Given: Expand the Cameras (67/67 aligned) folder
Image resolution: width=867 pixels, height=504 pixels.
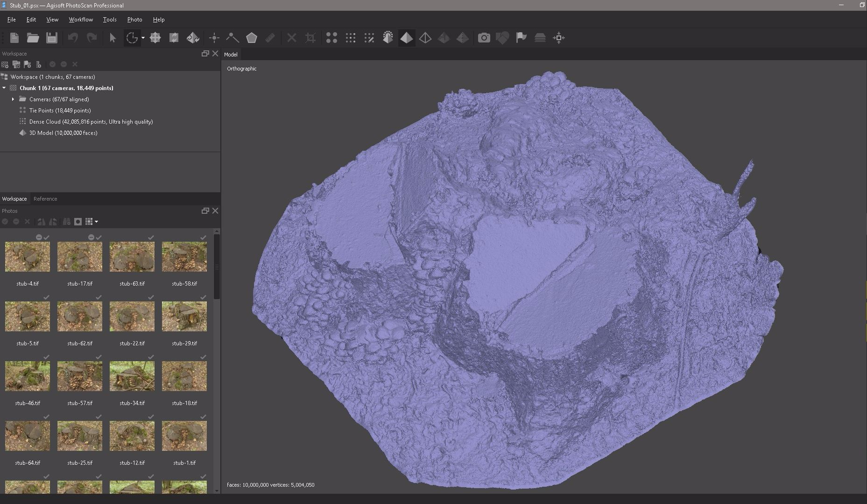Looking at the screenshot, I should 13,99.
